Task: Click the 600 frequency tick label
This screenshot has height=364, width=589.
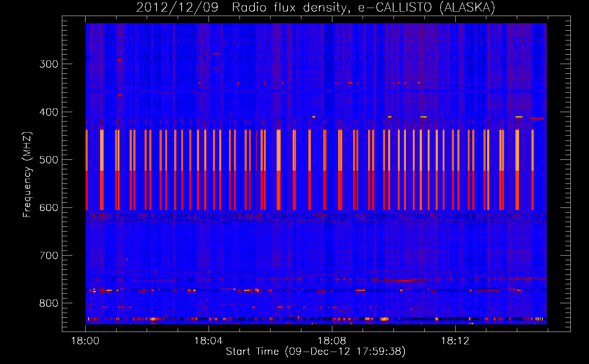Action: (49, 208)
